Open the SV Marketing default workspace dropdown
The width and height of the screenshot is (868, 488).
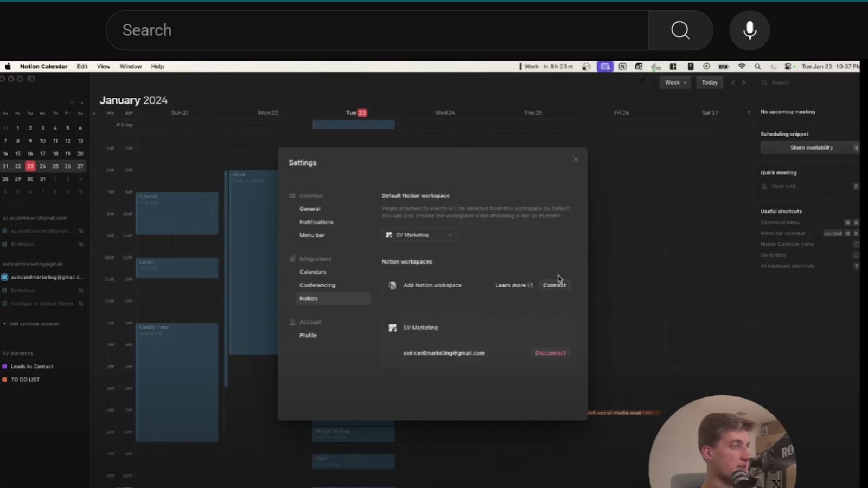point(418,235)
